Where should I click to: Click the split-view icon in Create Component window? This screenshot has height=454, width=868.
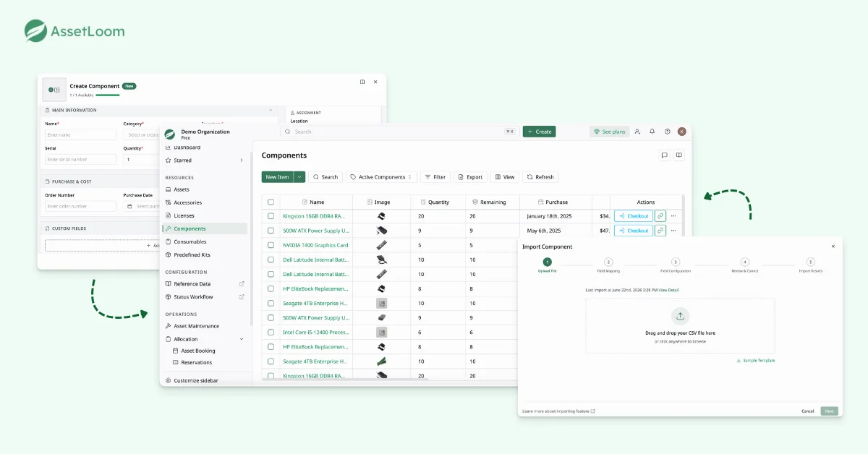coord(362,82)
